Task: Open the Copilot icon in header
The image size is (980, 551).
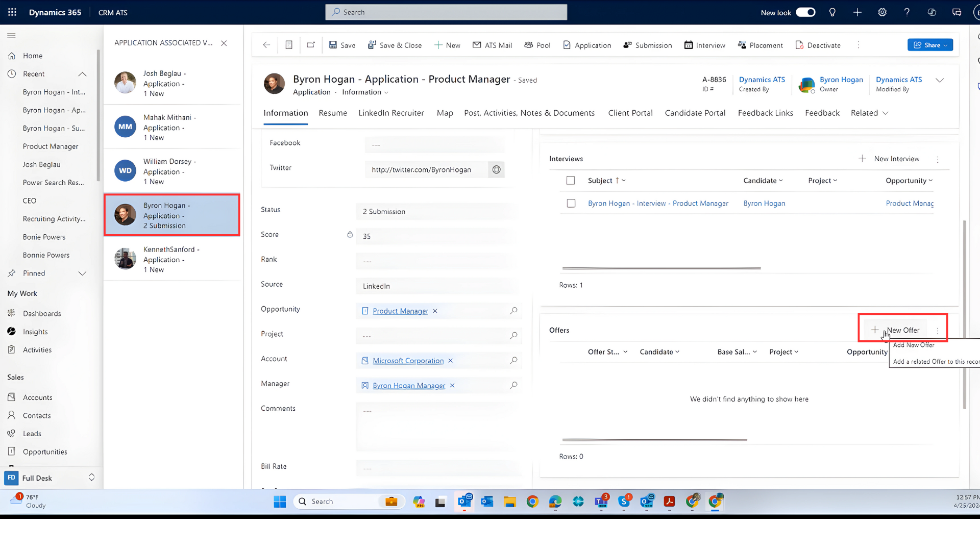Action: point(932,12)
